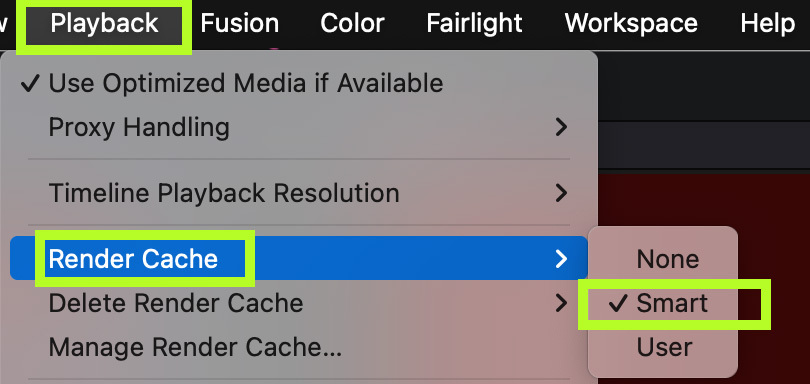Open the Fairlight menu
The width and height of the screenshot is (810, 384).
tap(474, 24)
